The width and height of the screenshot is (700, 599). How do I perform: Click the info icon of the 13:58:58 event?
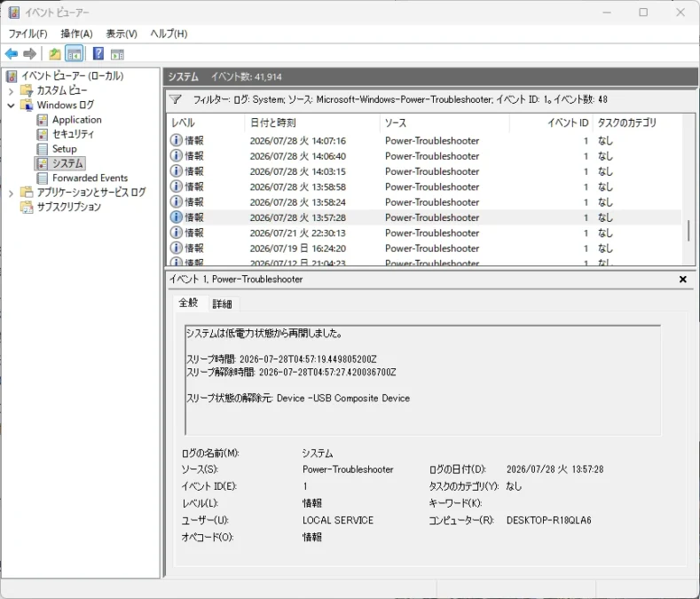(x=177, y=186)
